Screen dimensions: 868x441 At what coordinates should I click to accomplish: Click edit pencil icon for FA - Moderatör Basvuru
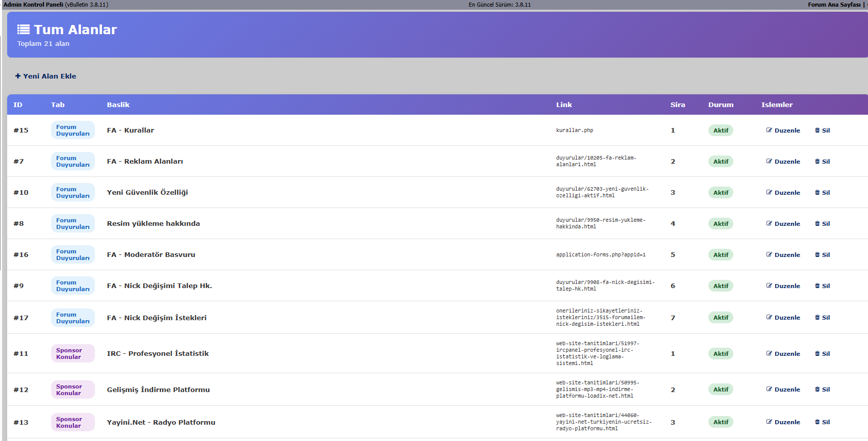click(x=769, y=254)
